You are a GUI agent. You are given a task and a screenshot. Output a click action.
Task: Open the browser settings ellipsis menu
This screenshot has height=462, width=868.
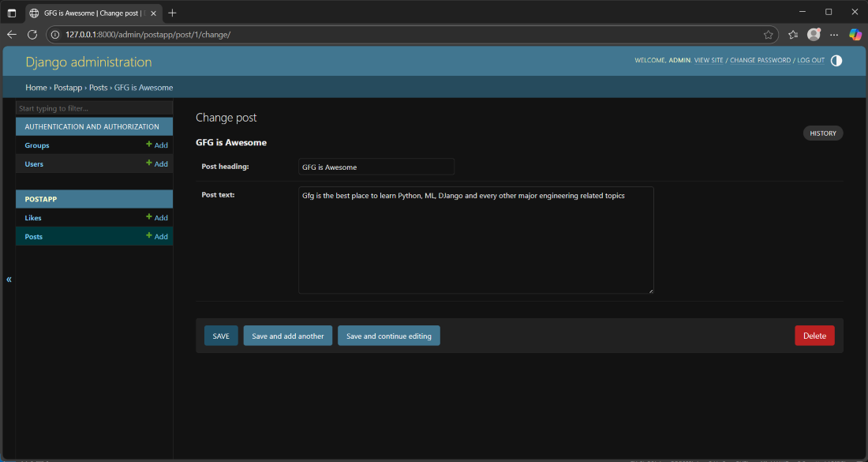coord(834,35)
